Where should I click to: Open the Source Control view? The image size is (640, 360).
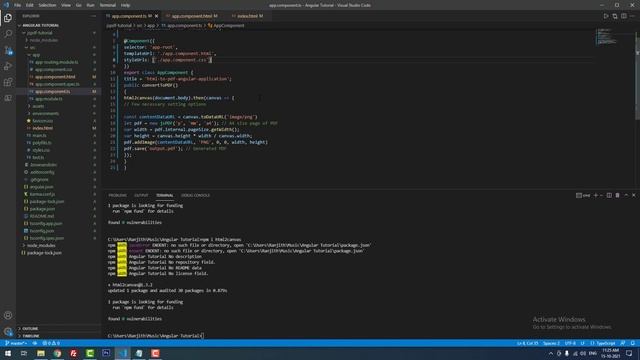pyautogui.click(x=8, y=51)
